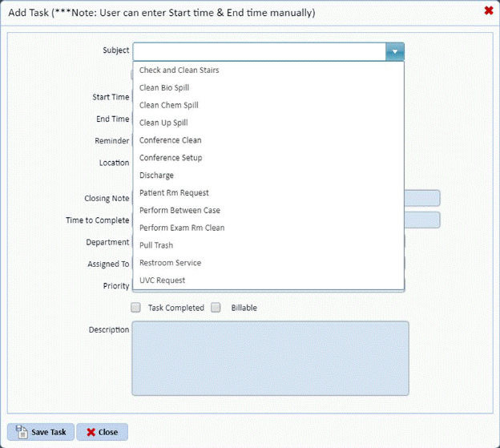Choose 'Clean Bio Spill' from list

[164, 88]
